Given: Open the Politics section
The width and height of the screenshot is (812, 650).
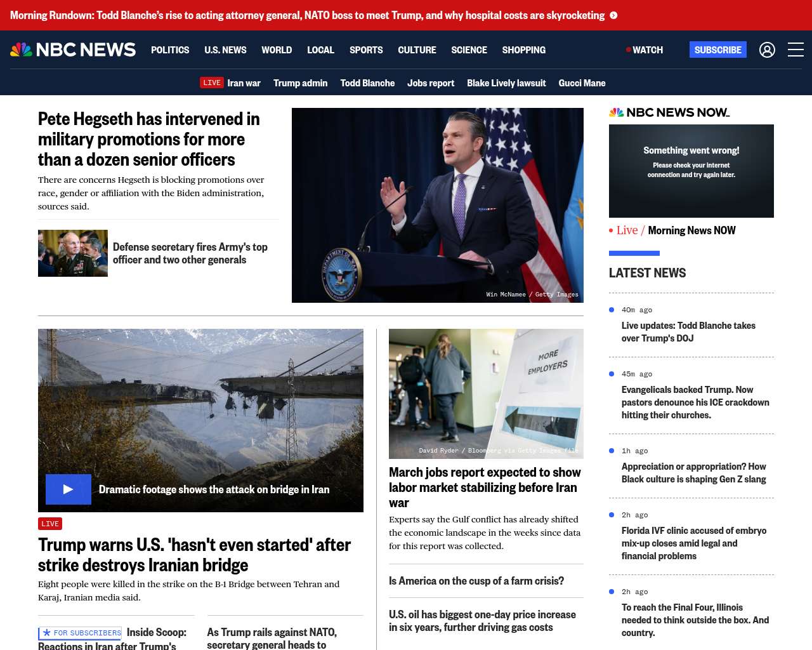Looking at the screenshot, I should click(x=170, y=50).
